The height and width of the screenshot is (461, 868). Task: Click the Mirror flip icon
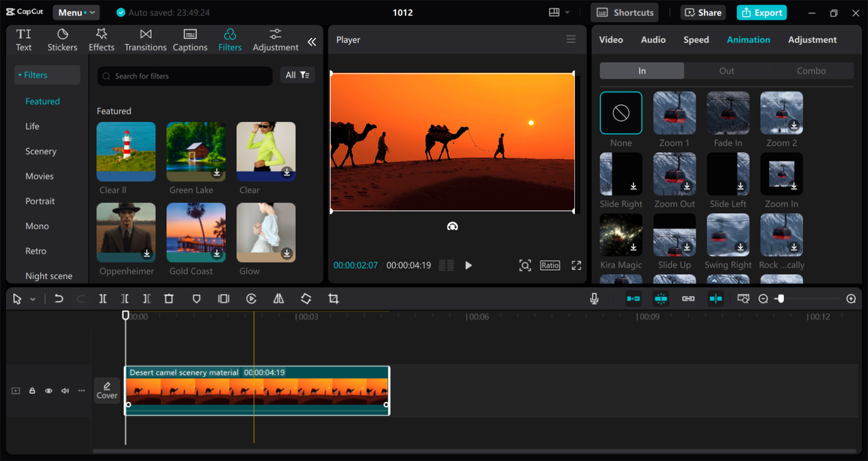pos(278,299)
